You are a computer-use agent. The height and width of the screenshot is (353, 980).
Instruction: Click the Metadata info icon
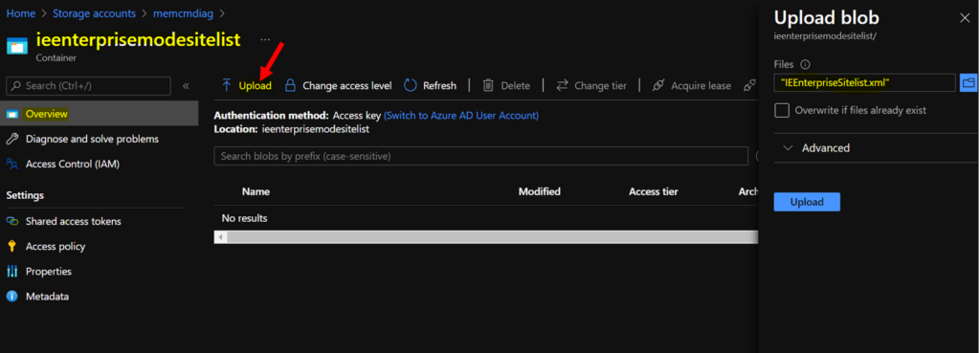11,297
